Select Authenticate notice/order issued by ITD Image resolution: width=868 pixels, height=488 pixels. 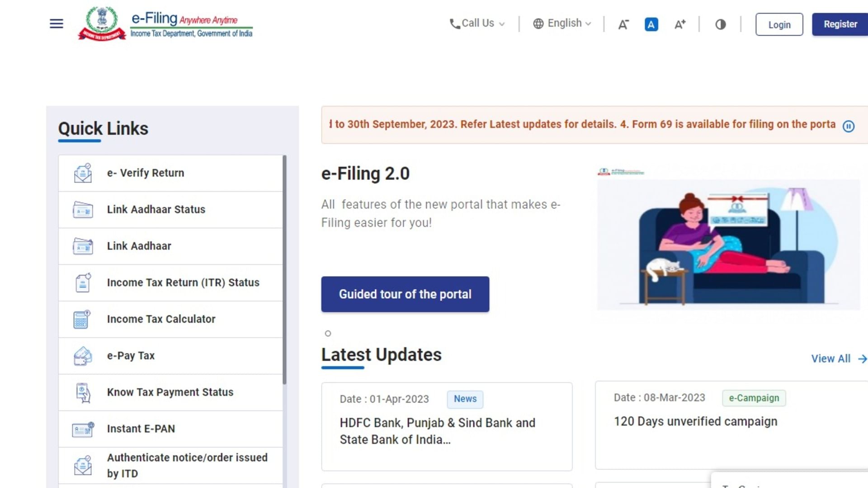click(x=187, y=465)
